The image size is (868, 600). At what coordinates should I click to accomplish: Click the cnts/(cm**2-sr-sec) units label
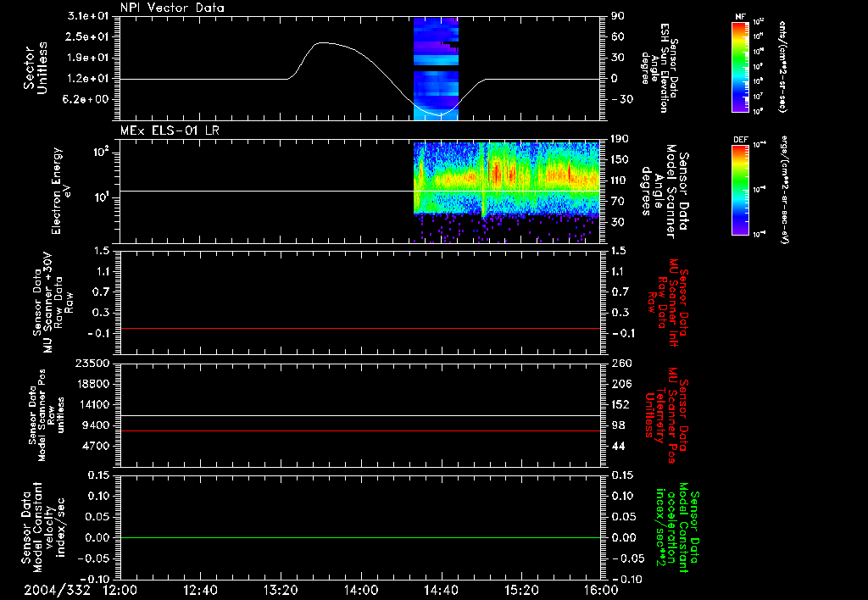(x=782, y=66)
